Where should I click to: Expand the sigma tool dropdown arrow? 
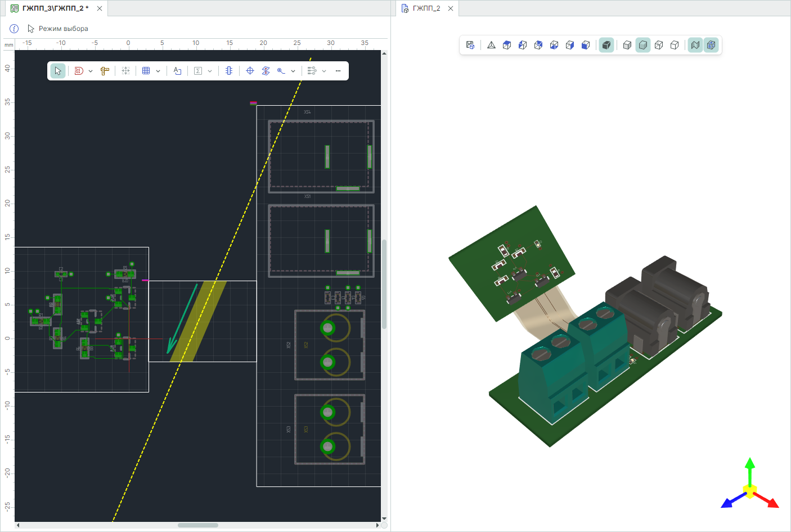210,71
